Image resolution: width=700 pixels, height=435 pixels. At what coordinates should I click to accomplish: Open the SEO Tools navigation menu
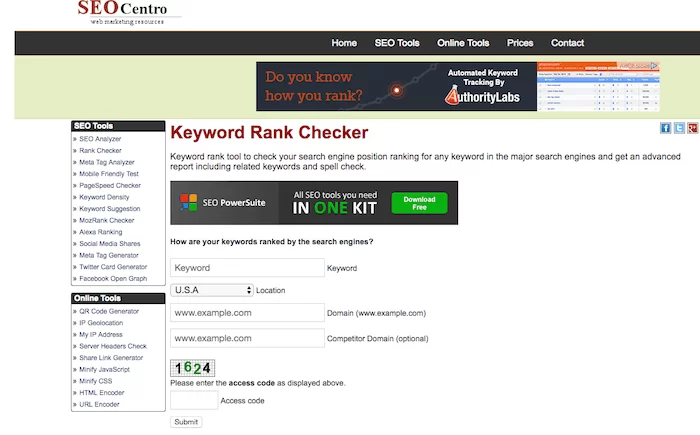pos(396,43)
